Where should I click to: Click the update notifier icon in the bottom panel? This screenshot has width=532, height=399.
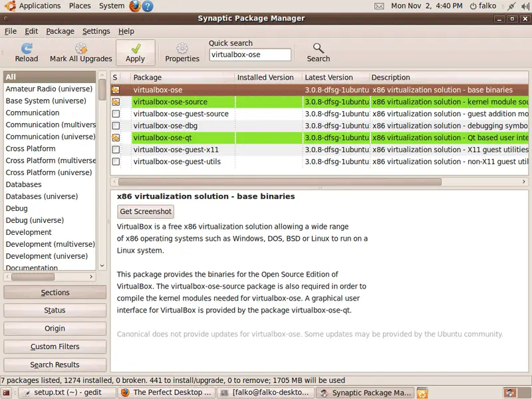[422, 393]
